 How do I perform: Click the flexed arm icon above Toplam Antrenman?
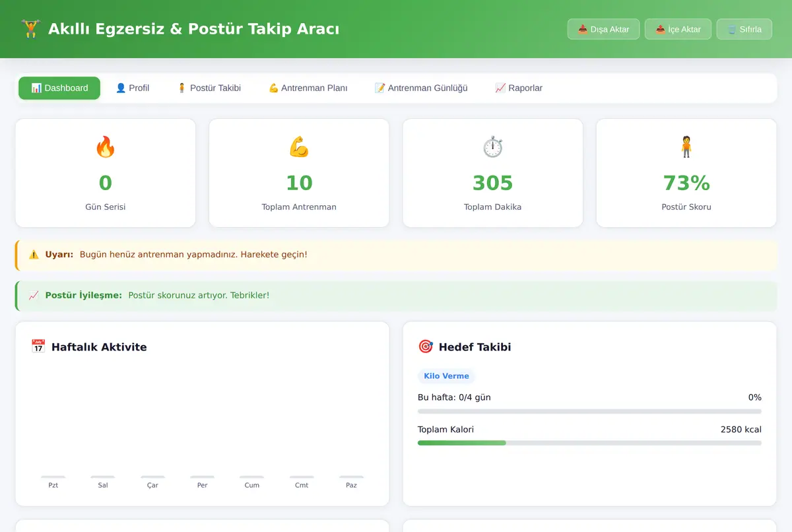(x=299, y=147)
